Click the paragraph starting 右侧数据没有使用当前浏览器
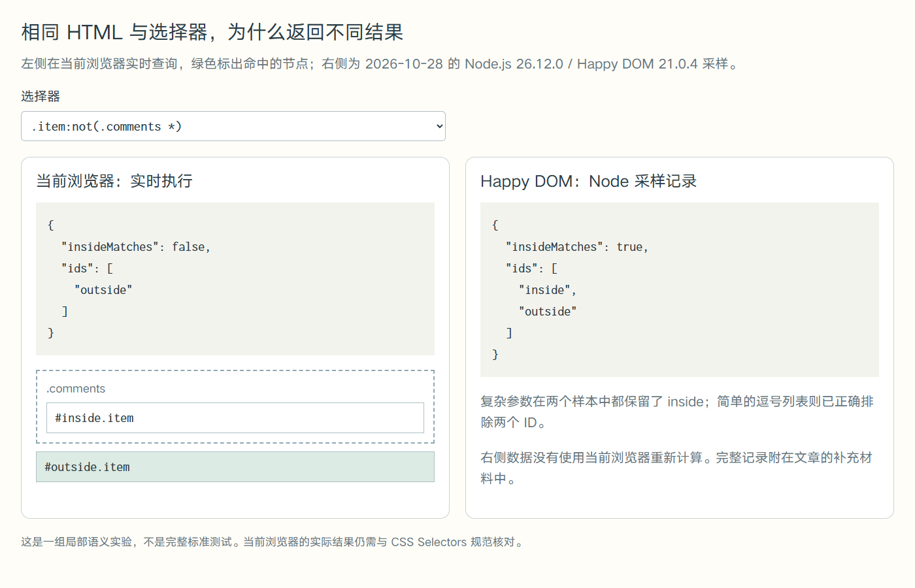915x588 pixels. tap(677, 468)
